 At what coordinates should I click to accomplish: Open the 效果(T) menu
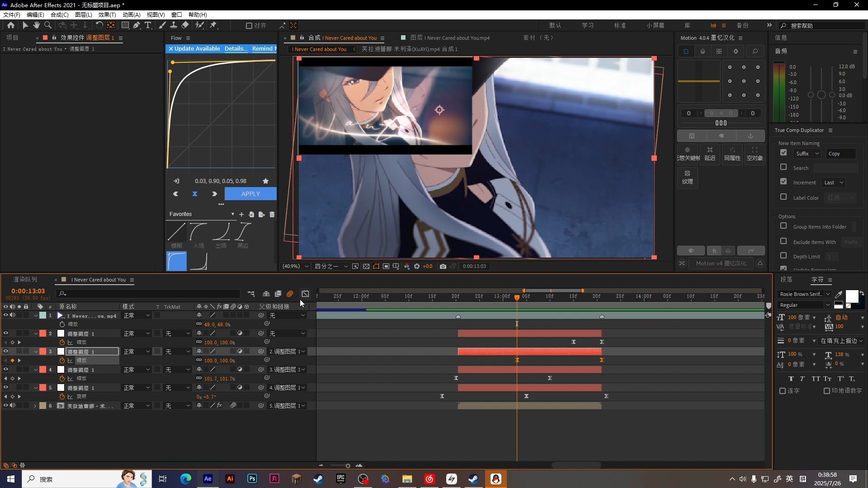pos(107,15)
